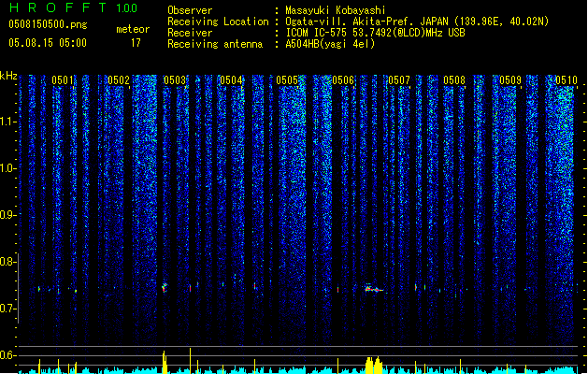Select the file name 0508150500.png

(48, 24)
